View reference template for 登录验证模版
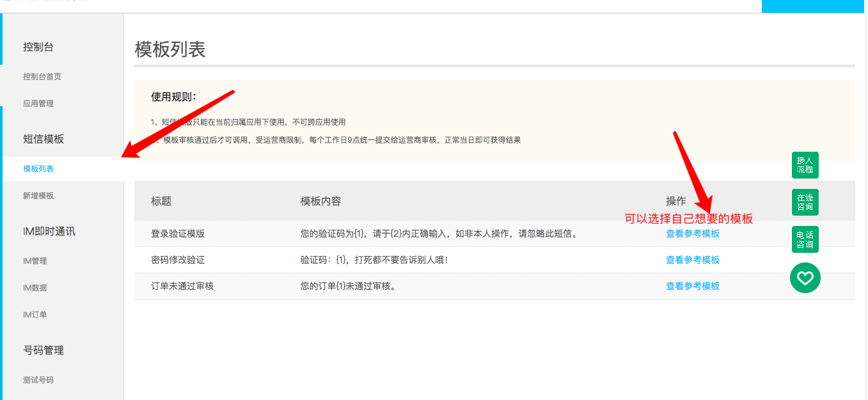This screenshot has height=400, width=868. pos(693,234)
